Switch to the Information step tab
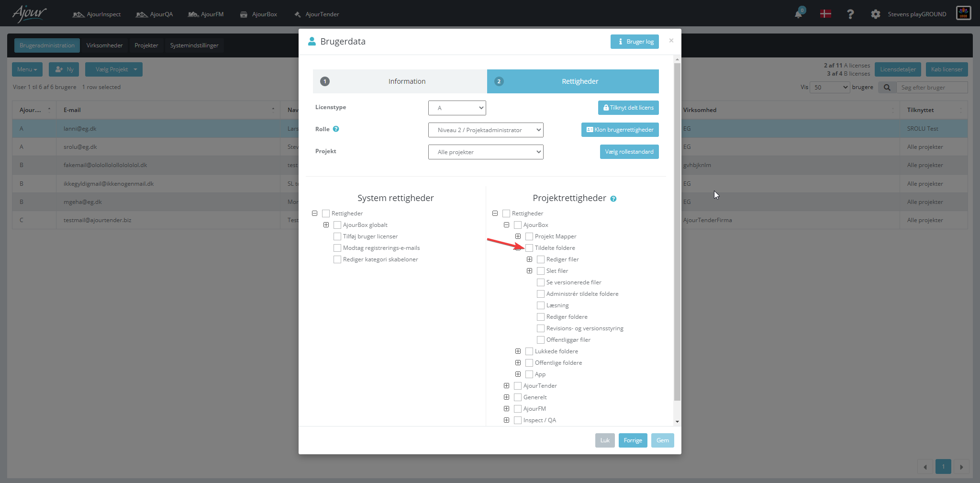Screen dimensions: 980x483 tap(400, 81)
